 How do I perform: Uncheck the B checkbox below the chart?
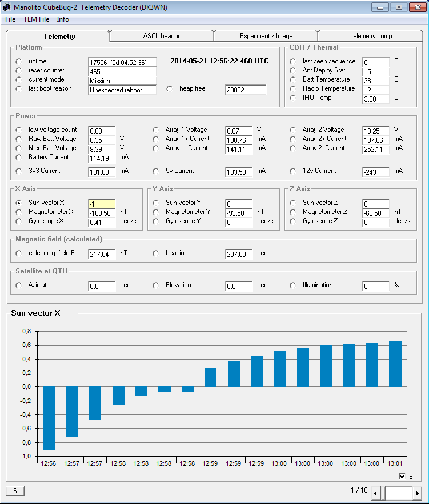click(x=402, y=476)
